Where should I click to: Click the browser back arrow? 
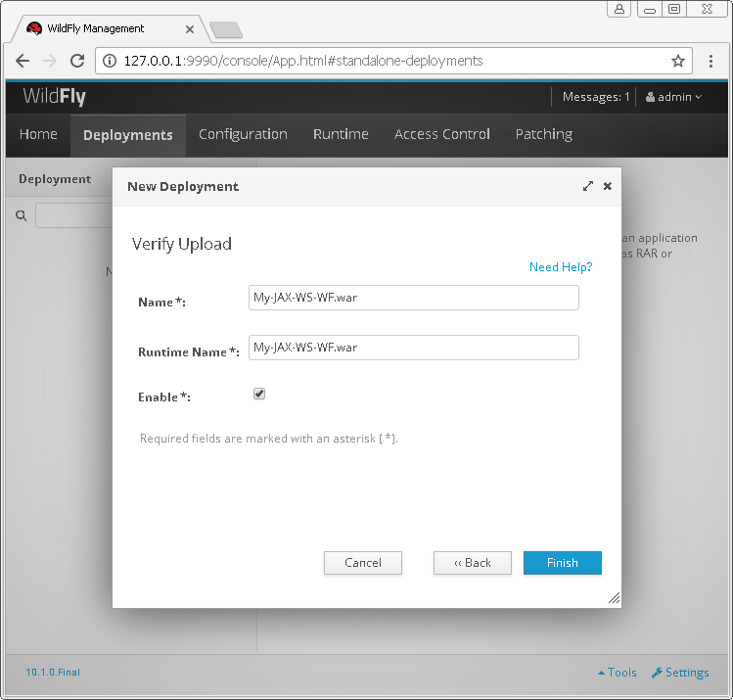pyautogui.click(x=22, y=61)
